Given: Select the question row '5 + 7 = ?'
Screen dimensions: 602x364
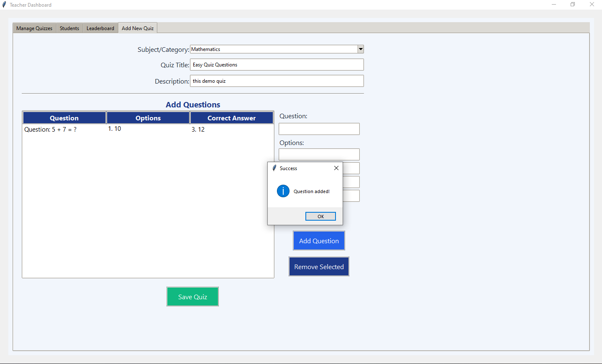Looking at the screenshot, I should pyautogui.click(x=64, y=129).
